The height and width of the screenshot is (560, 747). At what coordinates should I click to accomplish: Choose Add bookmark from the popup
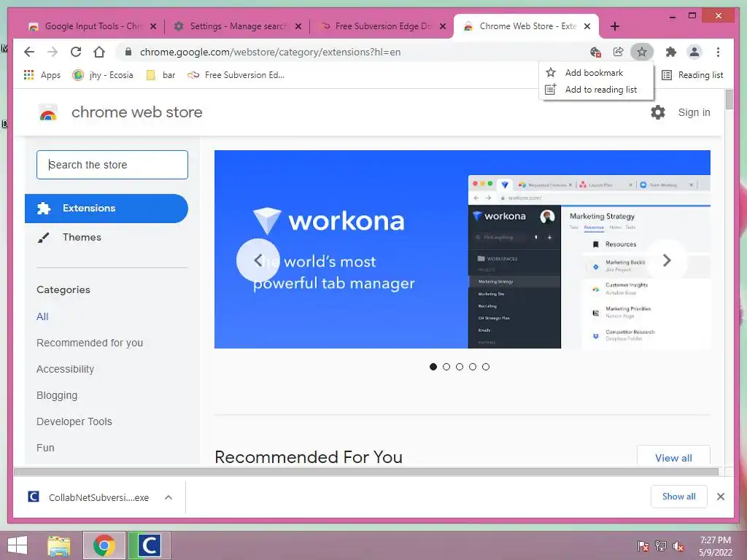(596, 72)
